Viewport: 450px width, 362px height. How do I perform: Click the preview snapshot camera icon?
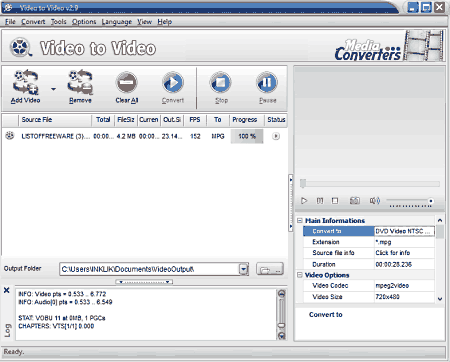click(354, 201)
